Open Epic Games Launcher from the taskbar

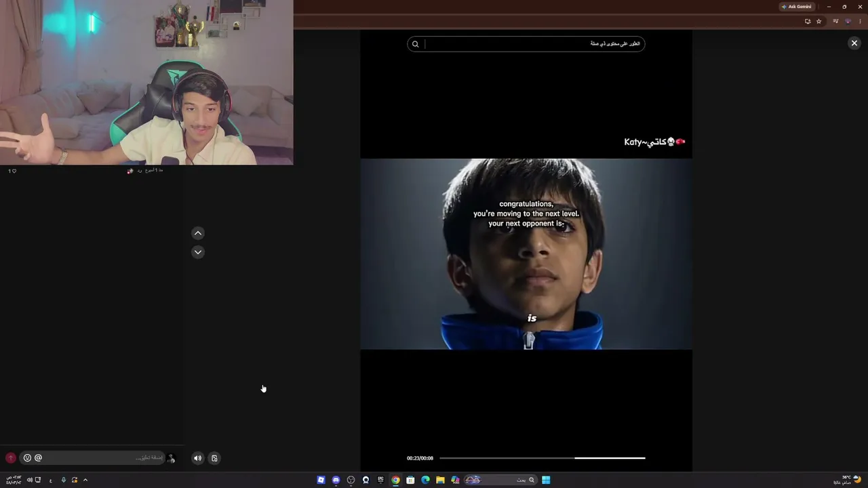tap(380, 480)
